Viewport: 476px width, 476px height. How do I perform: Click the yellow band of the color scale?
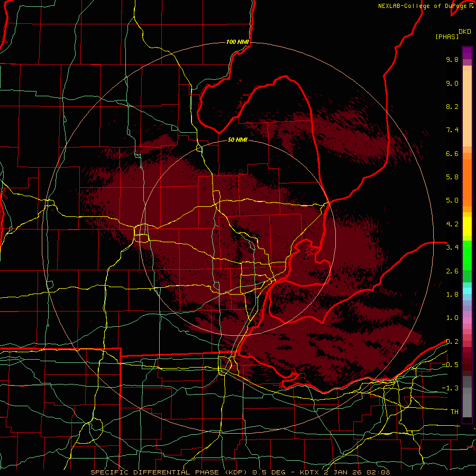[x=467, y=226]
